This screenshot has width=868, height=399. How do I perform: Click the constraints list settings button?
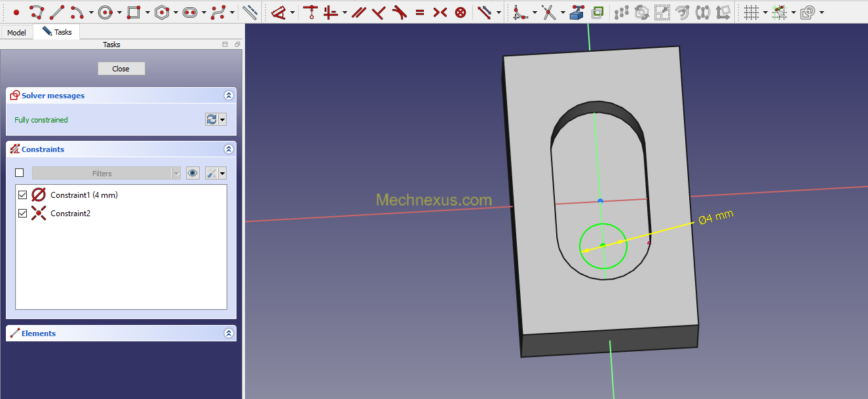[212, 173]
